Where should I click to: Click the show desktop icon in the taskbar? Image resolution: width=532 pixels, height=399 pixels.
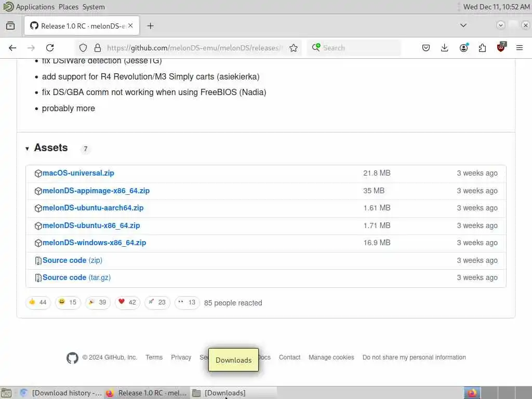(6, 393)
